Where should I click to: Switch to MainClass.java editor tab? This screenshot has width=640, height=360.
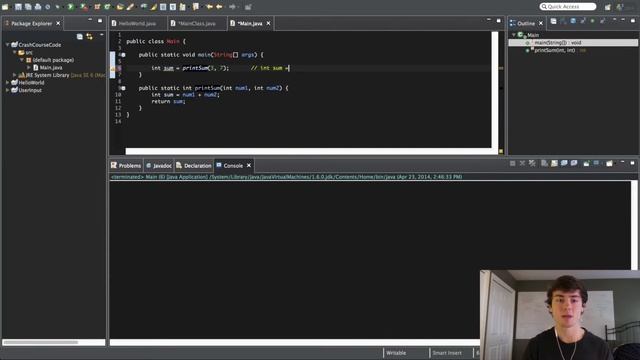[x=197, y=24]
